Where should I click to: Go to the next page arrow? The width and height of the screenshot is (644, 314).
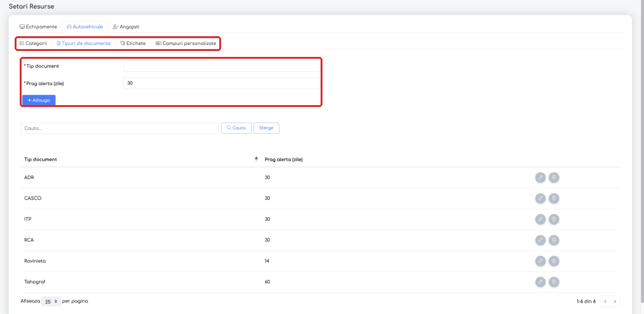coord(615,302)
